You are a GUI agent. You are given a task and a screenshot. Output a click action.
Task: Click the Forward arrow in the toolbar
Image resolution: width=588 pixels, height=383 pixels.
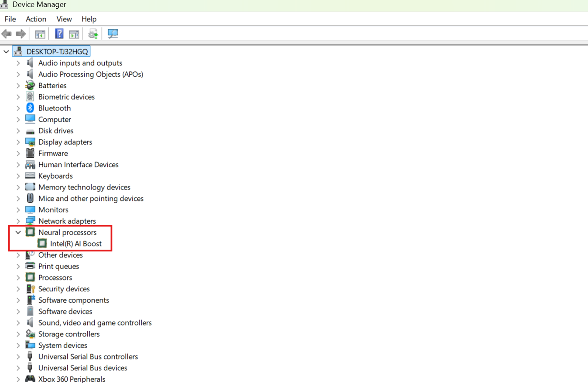tap(21, 34)
